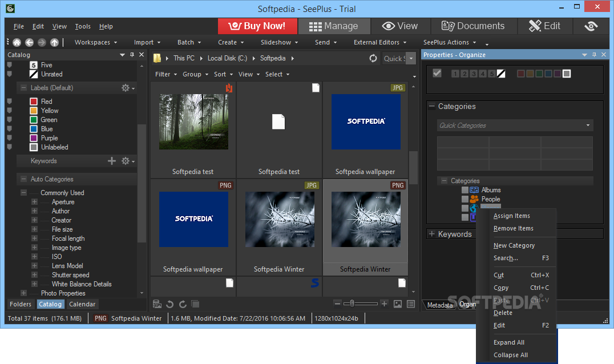Clear rating with unrated slash box in Properties
The width and height of the screenshot is (614, 364).
[x=501, y=74]
